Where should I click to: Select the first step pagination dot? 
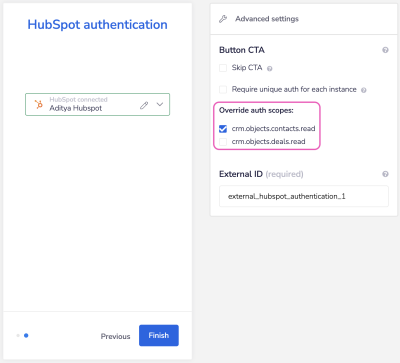[x=18, y=335]
